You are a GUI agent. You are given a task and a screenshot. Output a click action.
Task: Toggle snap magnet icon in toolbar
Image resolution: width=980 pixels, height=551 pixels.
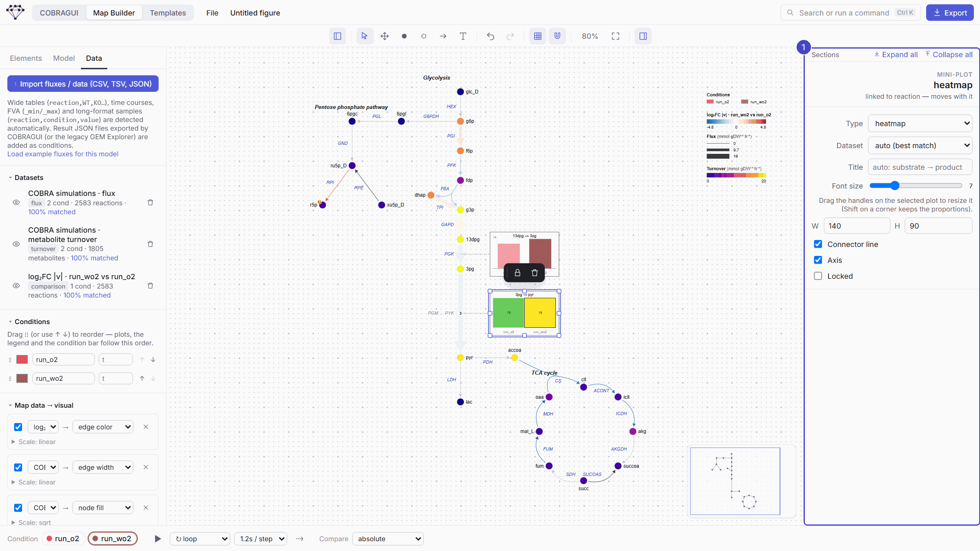557,36
